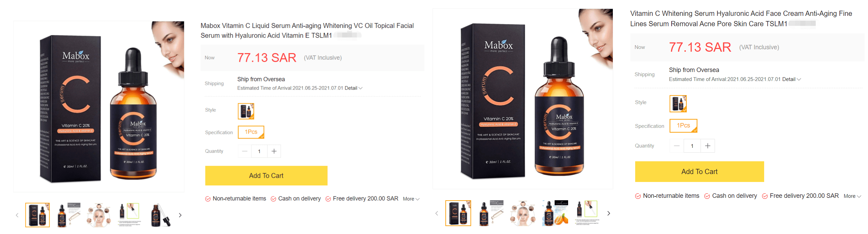
Task: Add Mabox Vitamin C Liquid Serum to cart
Action: click(x=266, y=176)
